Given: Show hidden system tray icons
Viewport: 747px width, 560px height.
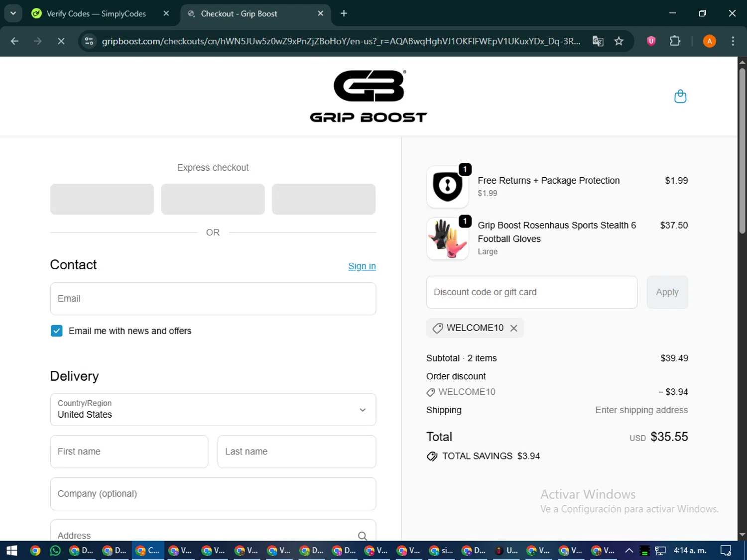Looking at the screenshot, I should coord(629,551).
